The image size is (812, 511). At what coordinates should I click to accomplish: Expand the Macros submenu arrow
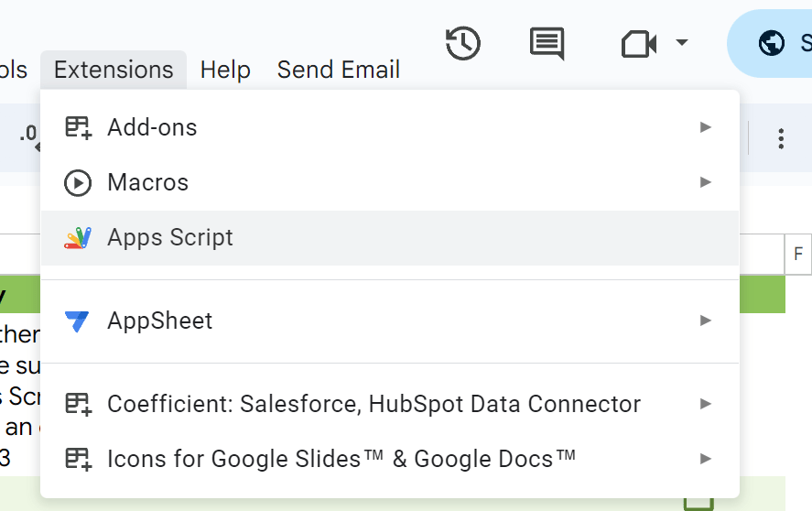[x=705, y=182]
